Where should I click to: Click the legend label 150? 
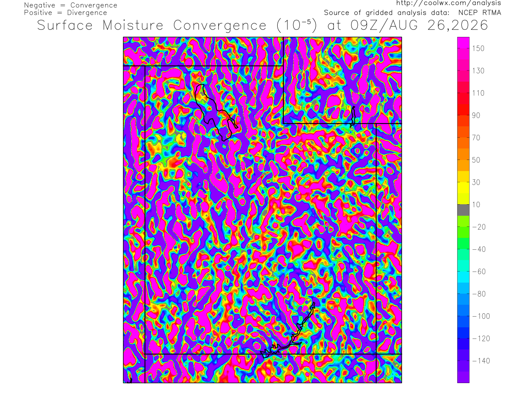tap(478, 48)
